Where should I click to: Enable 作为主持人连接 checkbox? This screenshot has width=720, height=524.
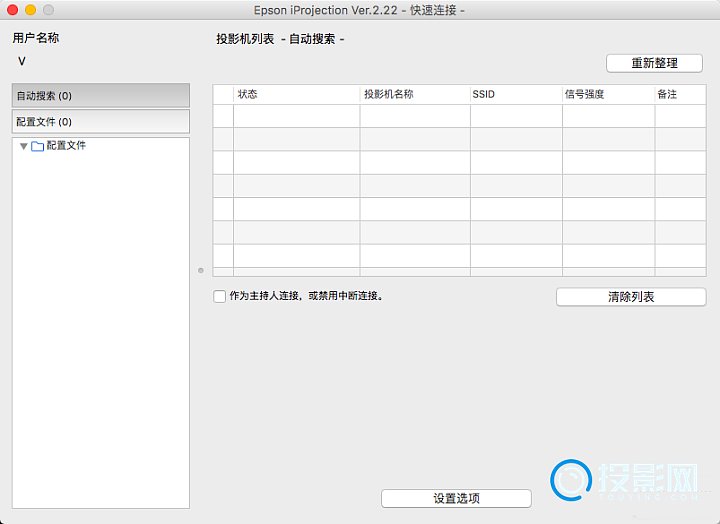click(x=219, y=296)
